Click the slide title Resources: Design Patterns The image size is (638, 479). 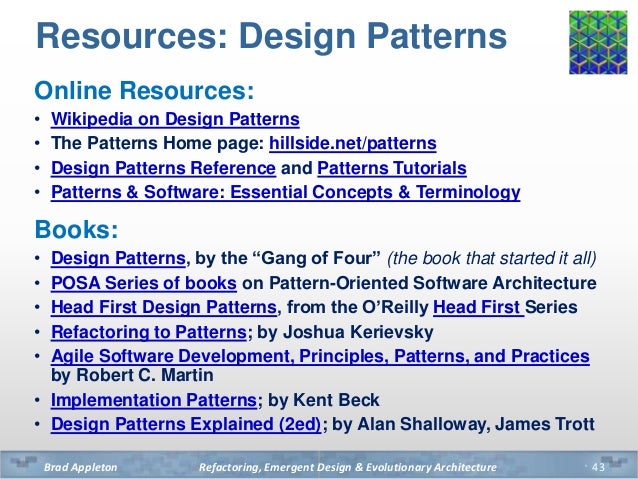271,36
